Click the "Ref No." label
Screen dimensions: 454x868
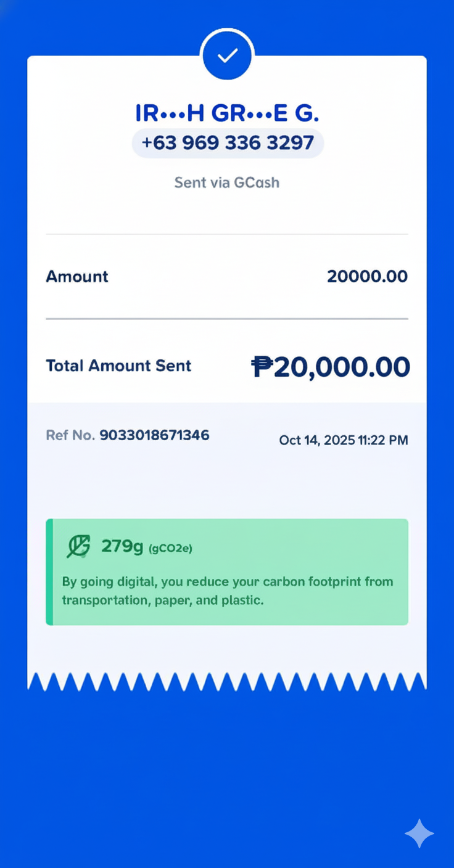[x=70, y=435]
